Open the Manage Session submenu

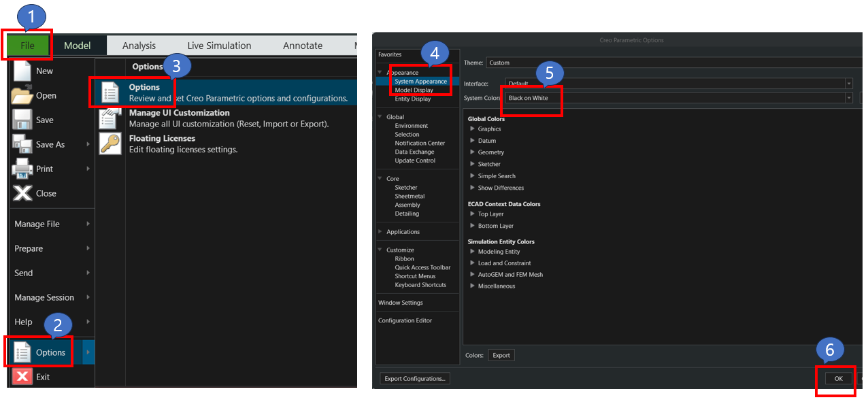[52, 297]
